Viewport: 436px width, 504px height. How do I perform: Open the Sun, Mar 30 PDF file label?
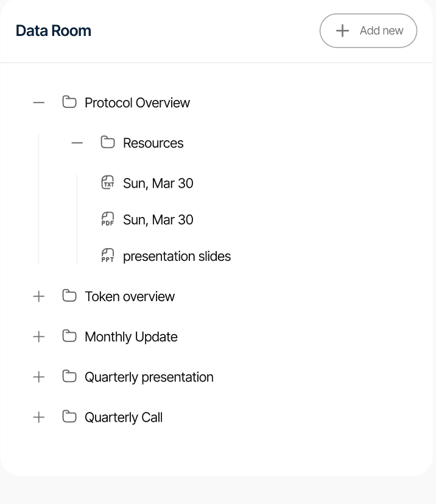[158, 219]
